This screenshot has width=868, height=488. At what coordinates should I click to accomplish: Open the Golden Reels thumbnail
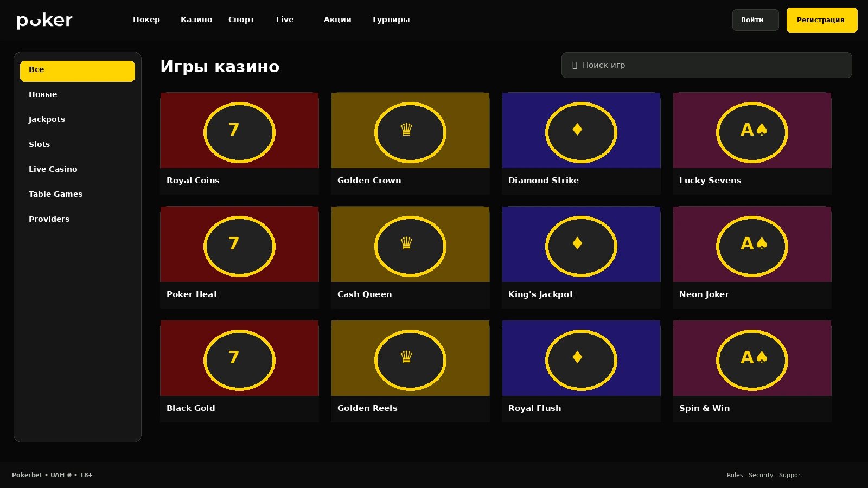(410, 358)
